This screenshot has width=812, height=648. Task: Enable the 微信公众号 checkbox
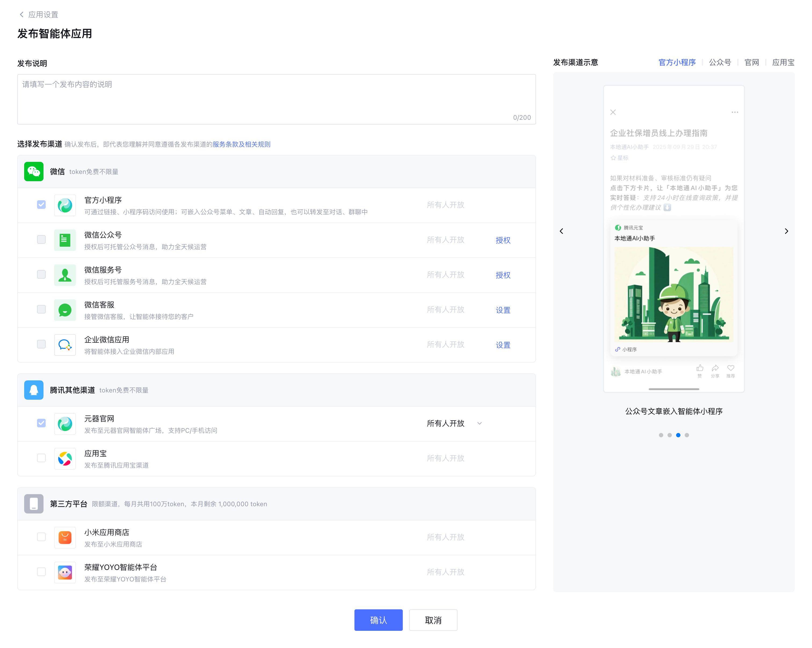tap(41, 239)
